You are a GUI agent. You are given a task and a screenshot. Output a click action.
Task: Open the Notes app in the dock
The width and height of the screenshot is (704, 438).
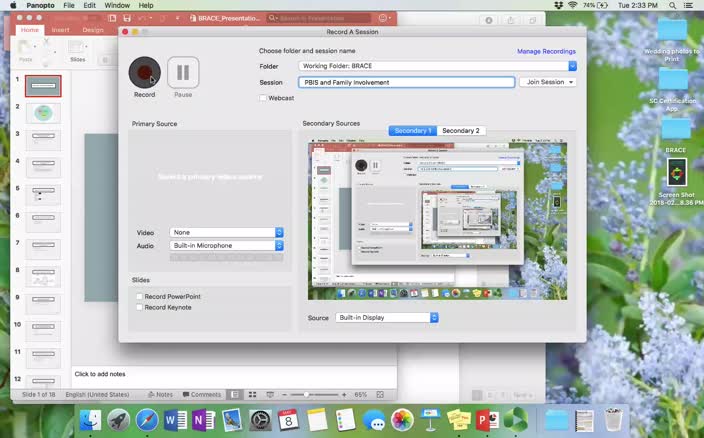(x=317, y=420)
